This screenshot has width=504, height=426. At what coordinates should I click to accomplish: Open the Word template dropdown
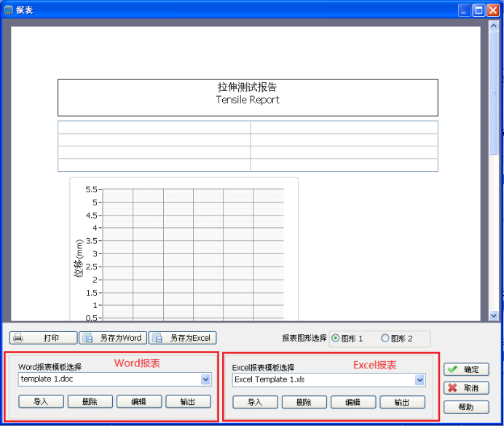pyautogui.click(x=205, y=379)
